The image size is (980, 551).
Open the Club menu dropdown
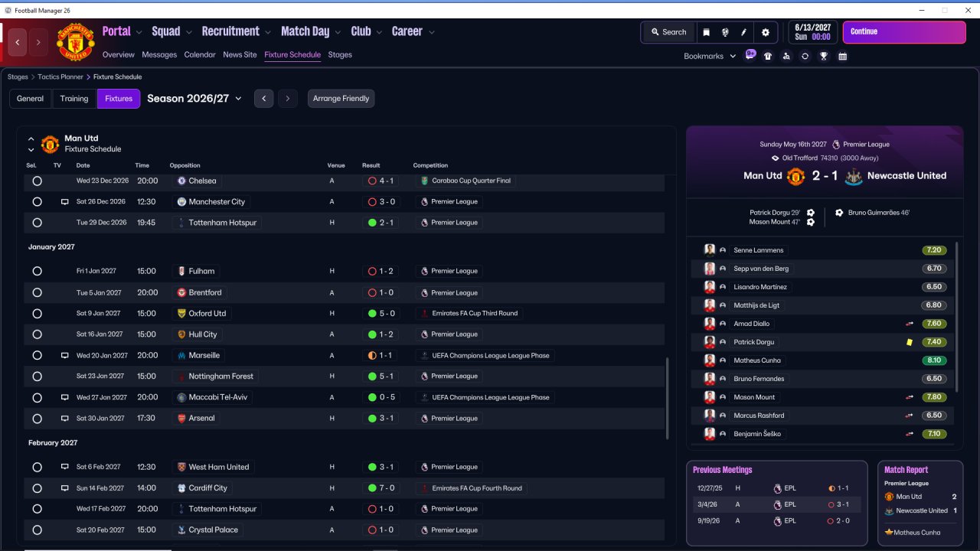367,31
